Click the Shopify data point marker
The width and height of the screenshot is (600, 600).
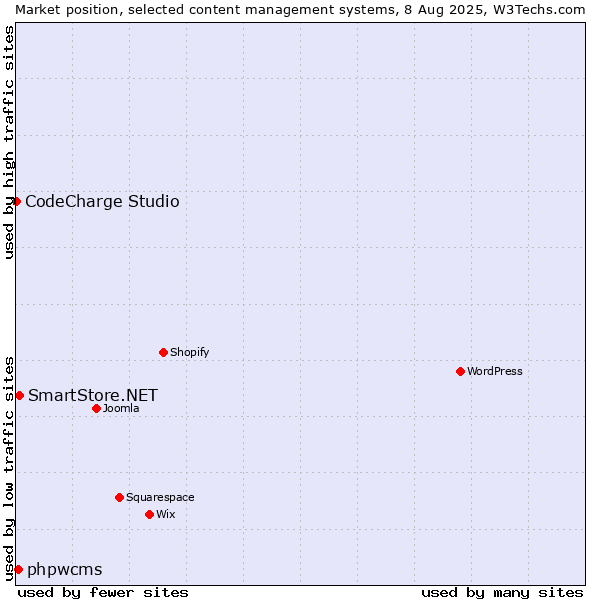163,352
